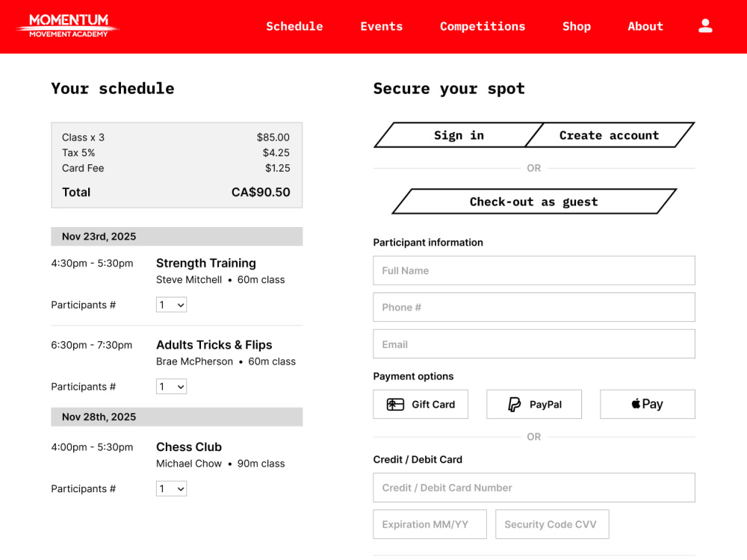Click instructor name Brae McPherson
The height and width of the screenshot is (560, 747).
[x=194, y=361]
